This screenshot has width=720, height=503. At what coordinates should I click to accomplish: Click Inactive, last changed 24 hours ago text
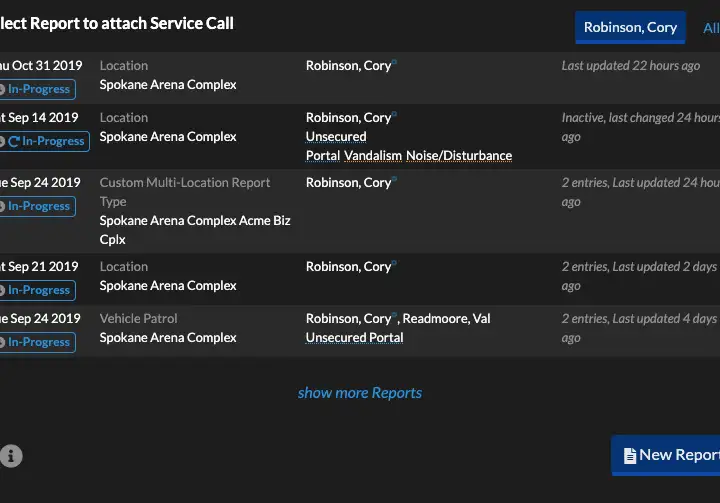[x=641, y=127]
